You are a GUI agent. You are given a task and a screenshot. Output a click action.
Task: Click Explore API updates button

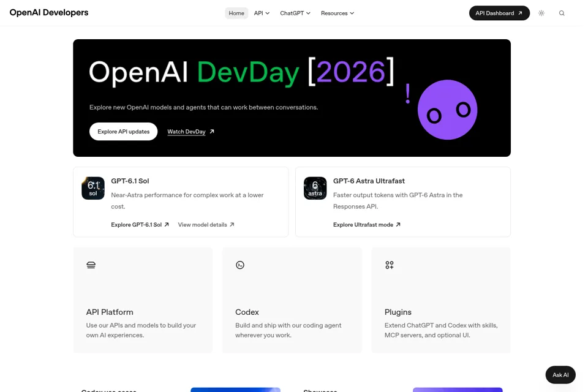pyautogui.click(x=123, y=132)
